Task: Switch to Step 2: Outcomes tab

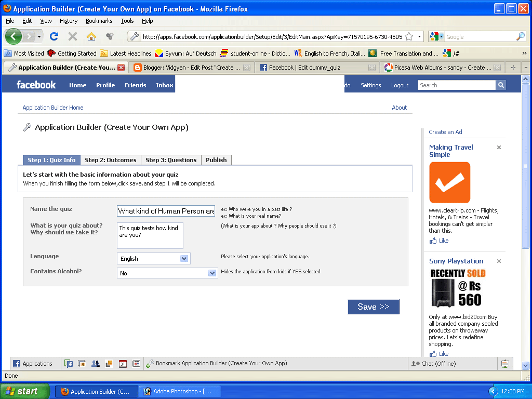Action: [111, 160]
